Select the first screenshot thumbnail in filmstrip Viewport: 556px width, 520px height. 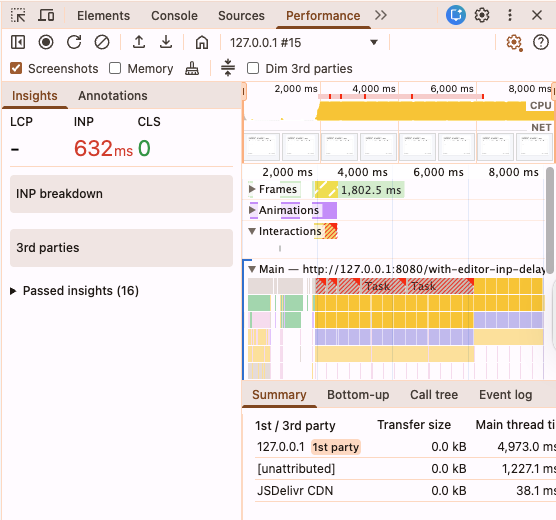click(262, 147)
